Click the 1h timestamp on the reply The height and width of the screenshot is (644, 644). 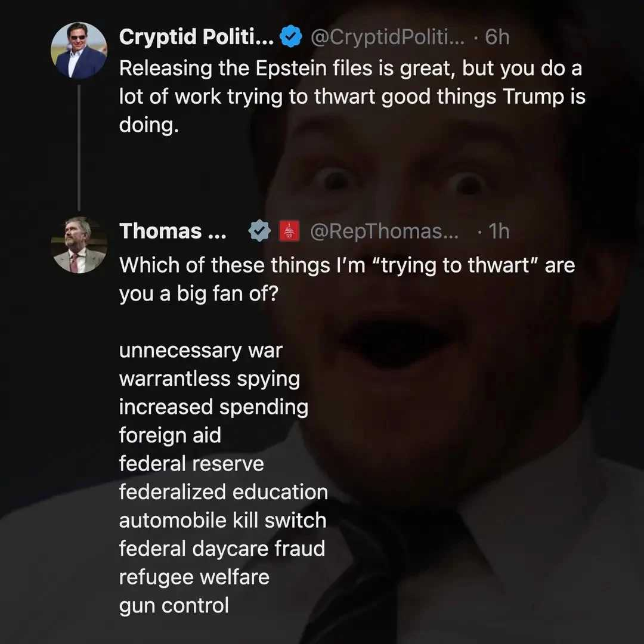(x=497, y=231)
